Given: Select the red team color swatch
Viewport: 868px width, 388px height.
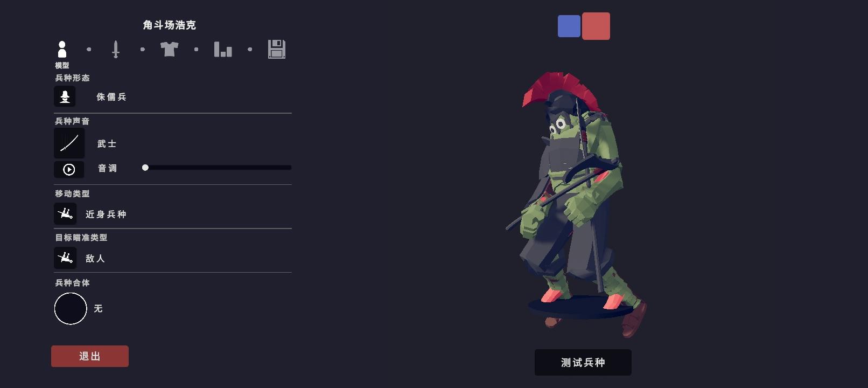Looking at the screenshot, I should (x=596, y=26).
